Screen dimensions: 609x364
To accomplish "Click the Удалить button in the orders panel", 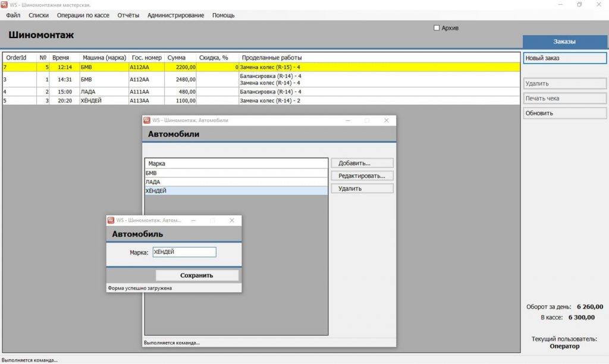I will coord(565,83).
